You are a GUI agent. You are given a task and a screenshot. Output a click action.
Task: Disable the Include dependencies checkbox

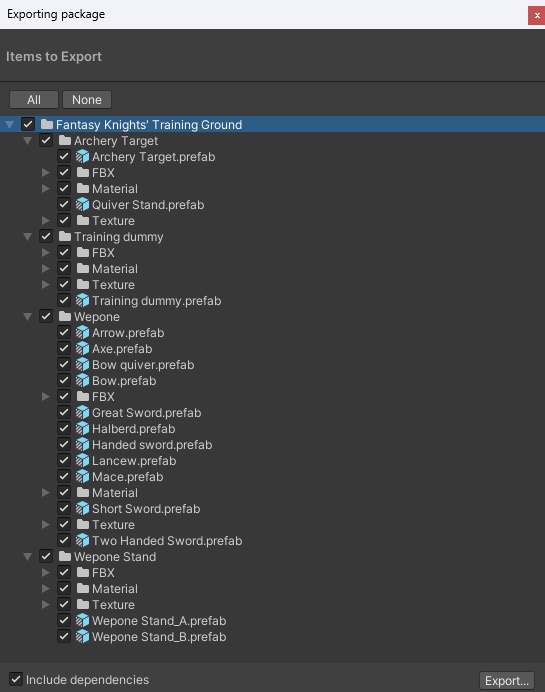click(16, 679)
